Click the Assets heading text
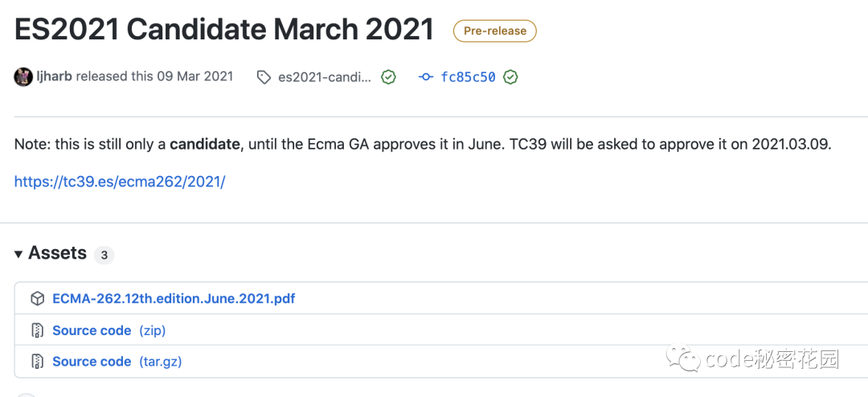868x397 pixels. point(58,253)
